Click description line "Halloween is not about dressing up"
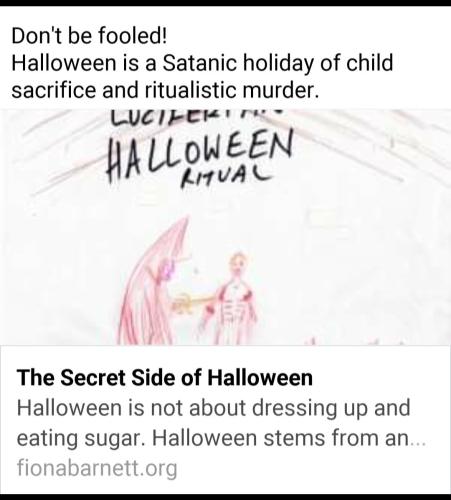The image size is (451, 500). pyautogui.click(x=213, y=408)
